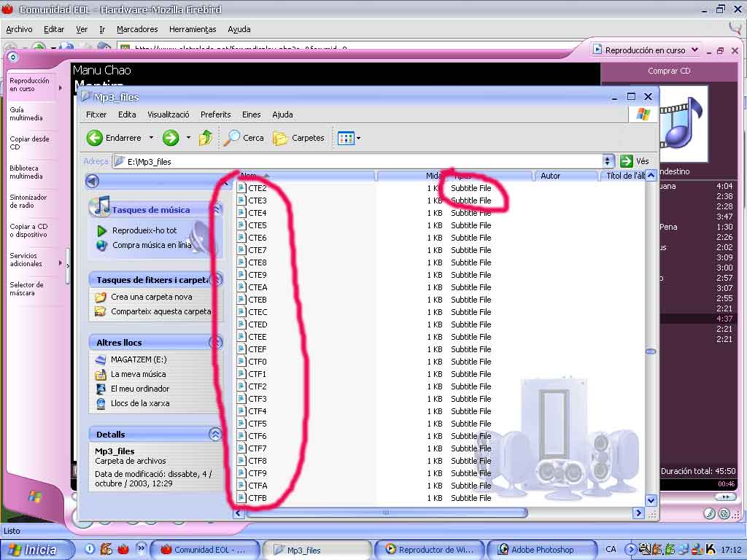
Task: Click the file name CTF2
Action: [258, 386]
